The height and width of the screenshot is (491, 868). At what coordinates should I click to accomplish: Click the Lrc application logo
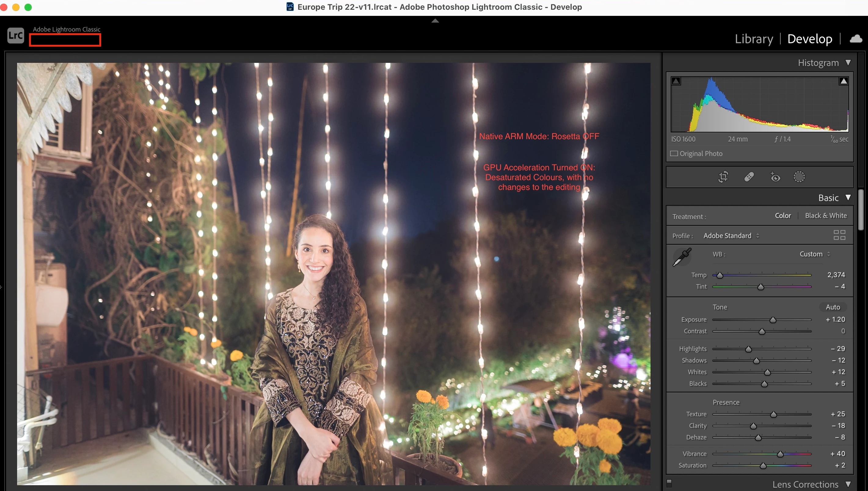pyautogui.click(x=16, y=35)
